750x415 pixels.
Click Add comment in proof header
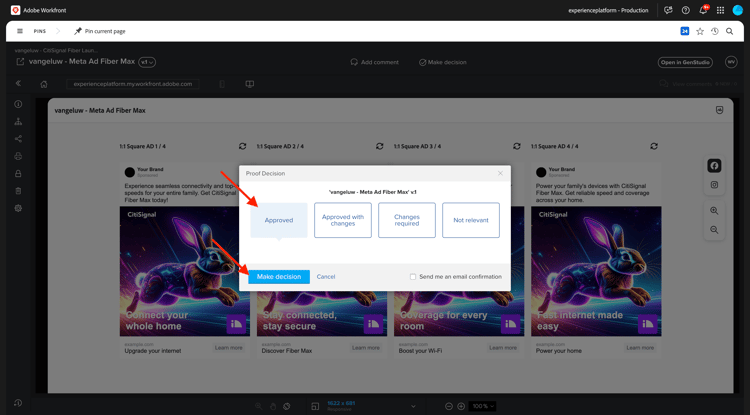pos(375,62)
